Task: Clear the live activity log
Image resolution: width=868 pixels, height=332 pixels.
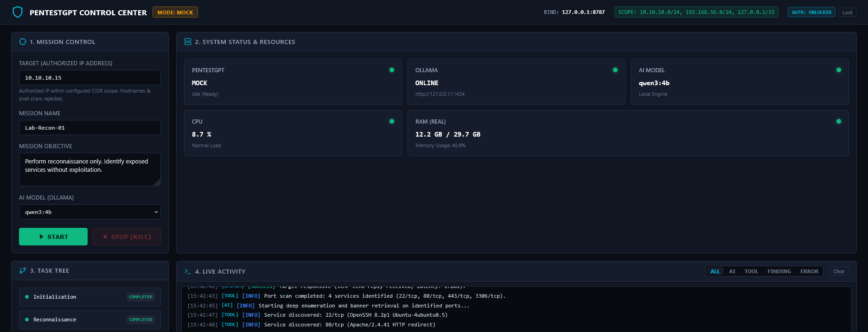Action: (x=839, y=271)
